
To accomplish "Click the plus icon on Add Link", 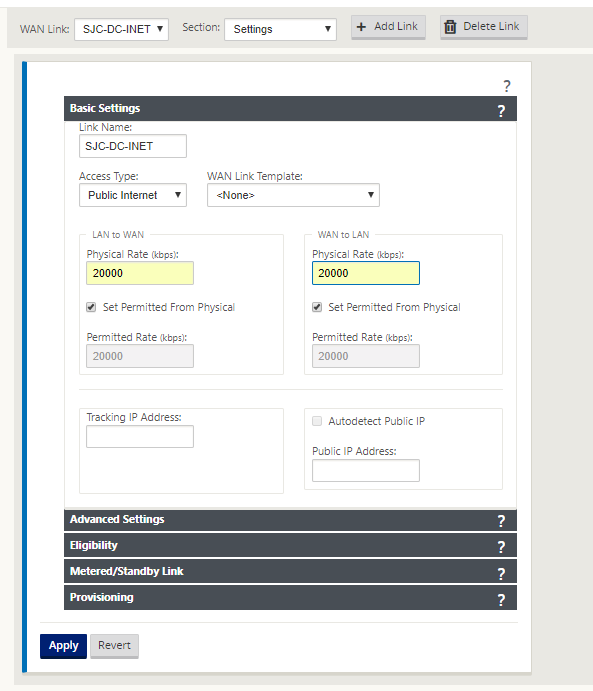I will (x=361, y=27).
